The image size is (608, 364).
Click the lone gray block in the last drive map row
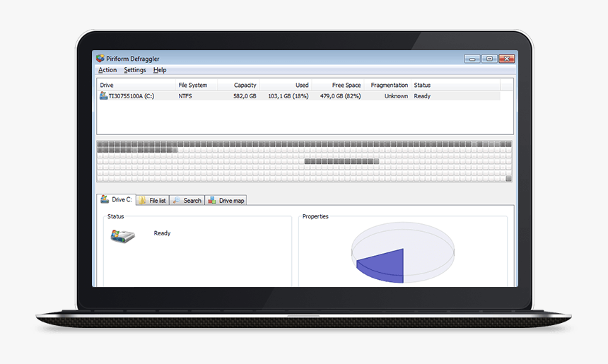coord(508,178)
